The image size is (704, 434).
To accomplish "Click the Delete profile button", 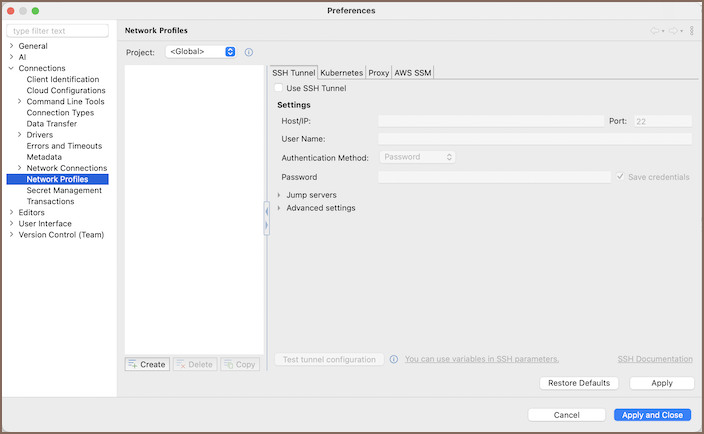I will coord(195,364).
